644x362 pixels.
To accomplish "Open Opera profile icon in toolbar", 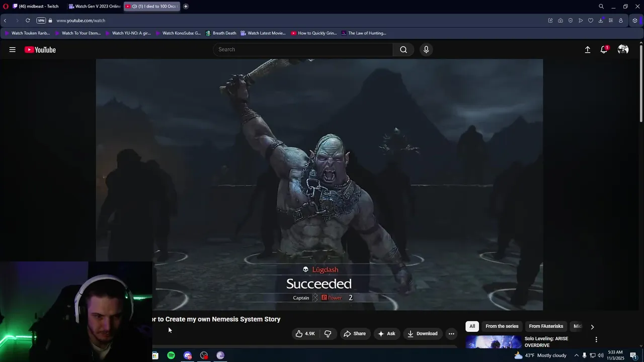I will point(621,21).
